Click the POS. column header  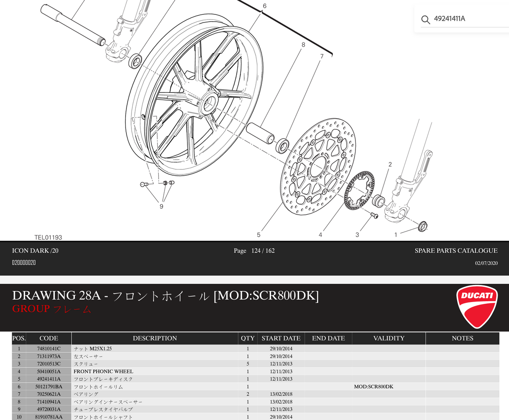(x=19, y=338)
